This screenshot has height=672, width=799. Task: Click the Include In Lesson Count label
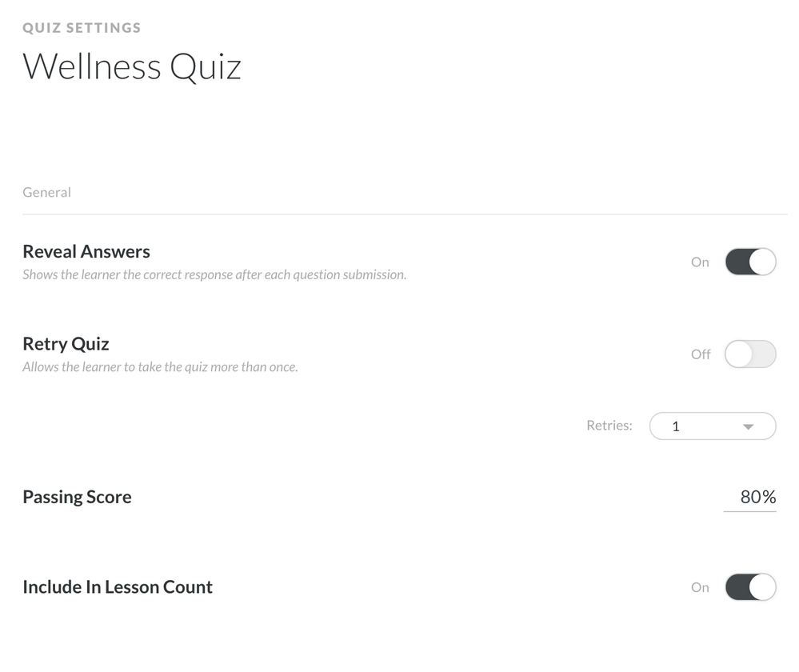(118, 587)
